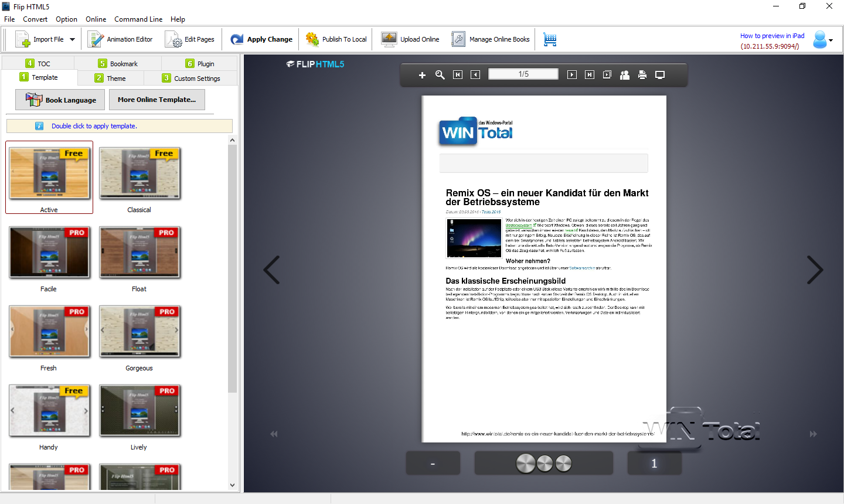Switch to the Bookmark tab

(x=118, y=63)
